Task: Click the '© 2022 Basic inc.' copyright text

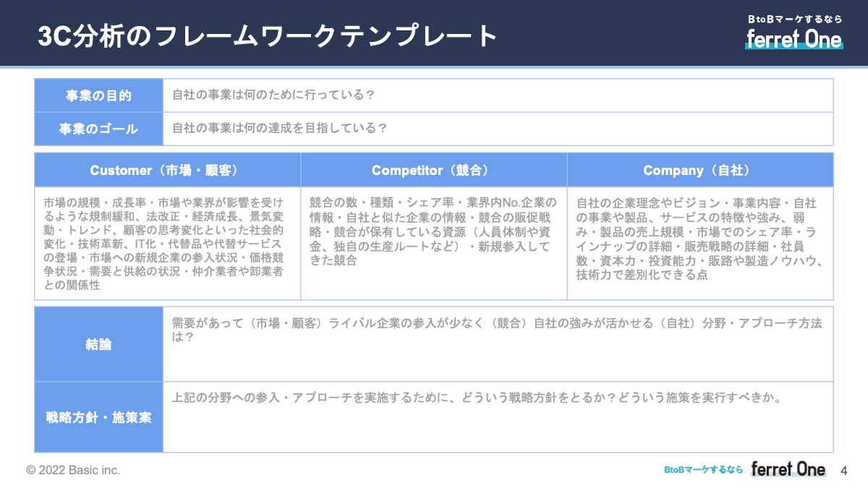Action: pyautogui.click(x=73, y=470)
